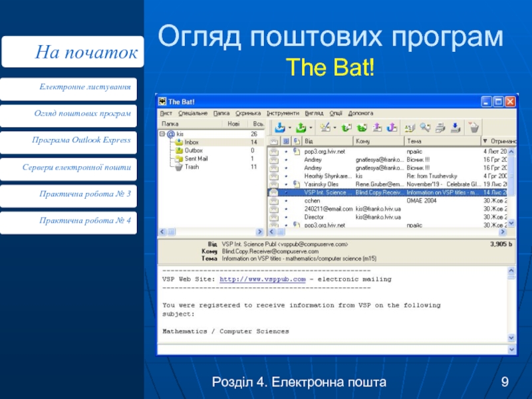Click the Create new message icon
The width and height of the screenshot is (532, 399).
coord(325,128)
